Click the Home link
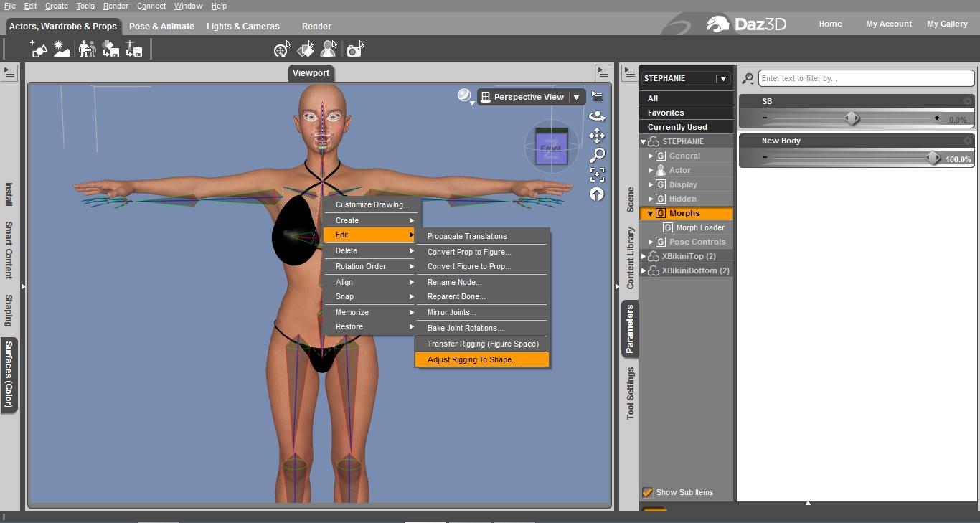The image size is (980, 523). [x=831, y=24]
